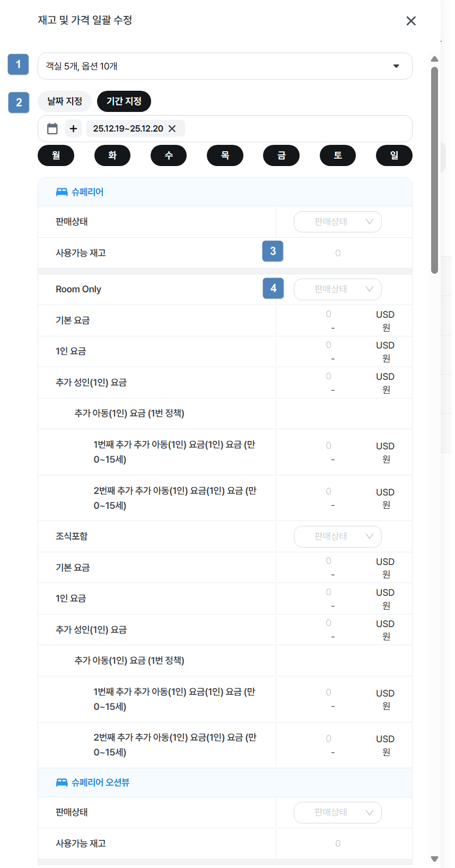Toggle the 월 weekday button
The height and width of the screenshot is (868, 455).
click(56, 155)
